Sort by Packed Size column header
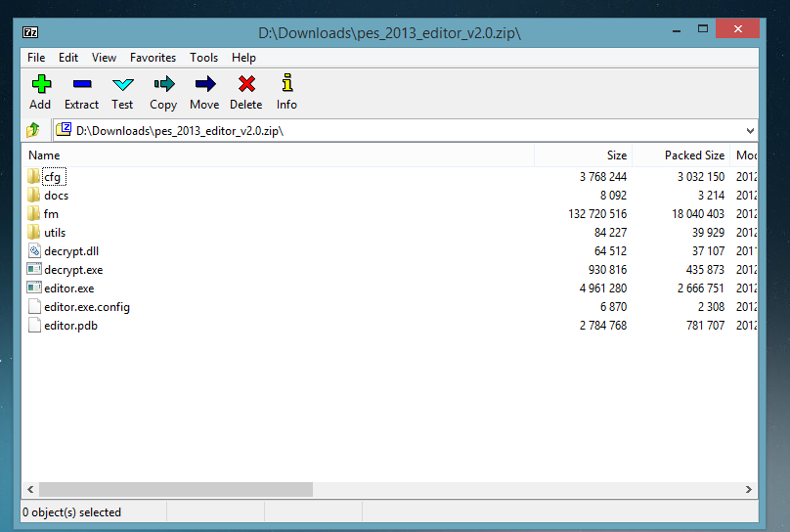 (x=680, y=155)
